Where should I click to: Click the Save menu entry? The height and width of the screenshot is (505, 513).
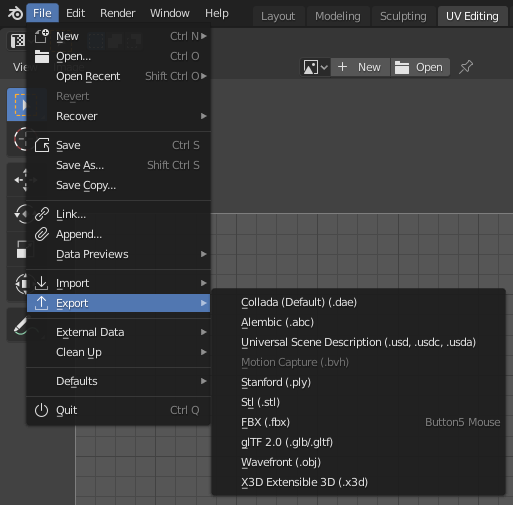click(x=118, y=145)
